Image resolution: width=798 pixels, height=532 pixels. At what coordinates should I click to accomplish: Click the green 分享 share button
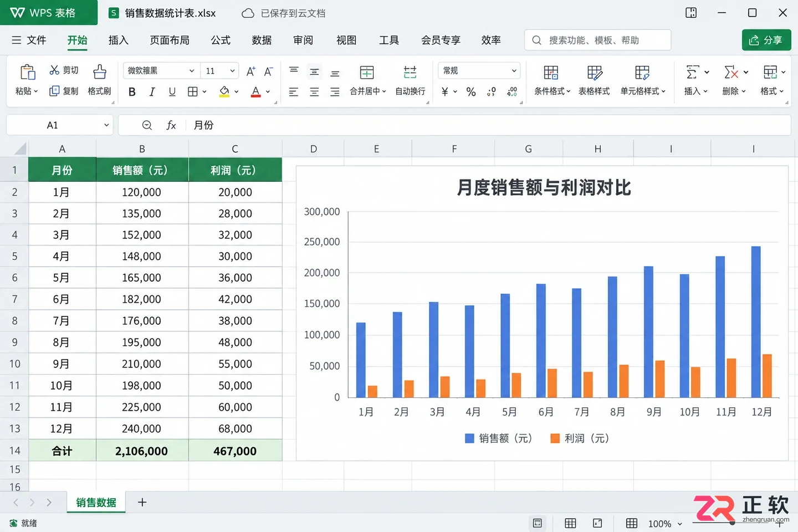click(766, 40)
